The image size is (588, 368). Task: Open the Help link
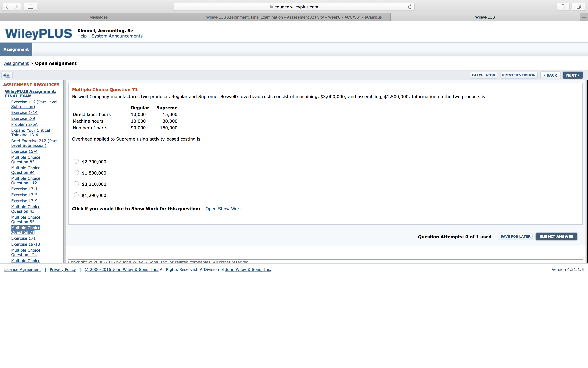82,36
